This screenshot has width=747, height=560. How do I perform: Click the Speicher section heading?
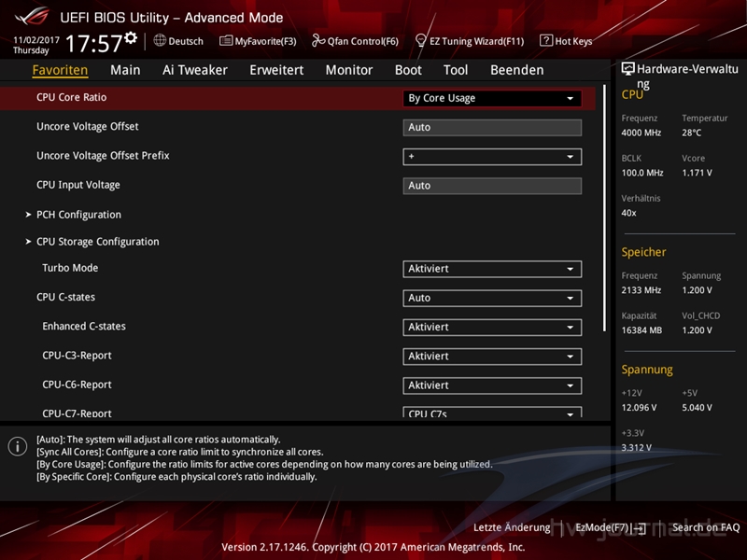643,252
